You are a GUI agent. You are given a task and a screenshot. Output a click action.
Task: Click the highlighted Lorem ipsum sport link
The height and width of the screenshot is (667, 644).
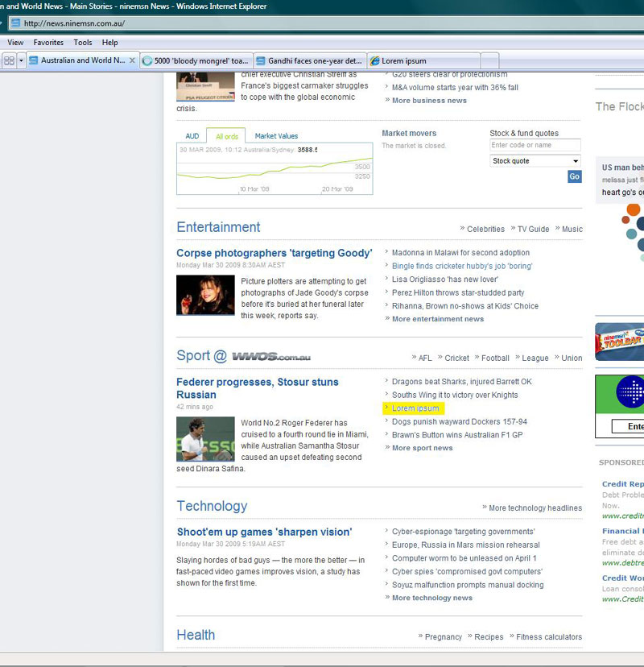click(x=415, y=408)
